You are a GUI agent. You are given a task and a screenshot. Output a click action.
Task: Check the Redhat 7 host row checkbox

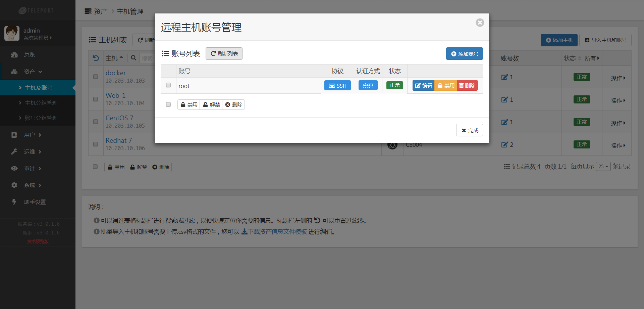[x=96, y=144]
